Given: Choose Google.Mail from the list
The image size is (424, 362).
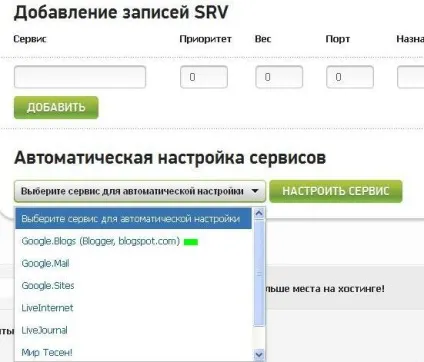Looking at the screenshot, I should [x=133, y=263].
